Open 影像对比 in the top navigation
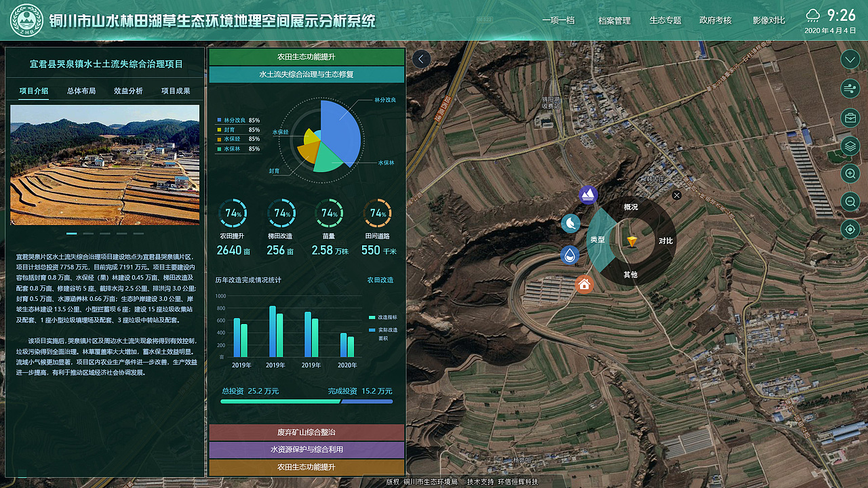This screenshot has height=488, width=868. (x=769, y=20)
